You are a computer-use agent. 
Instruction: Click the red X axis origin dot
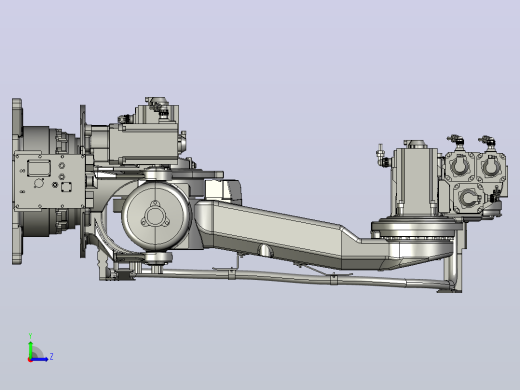[30, 360]
